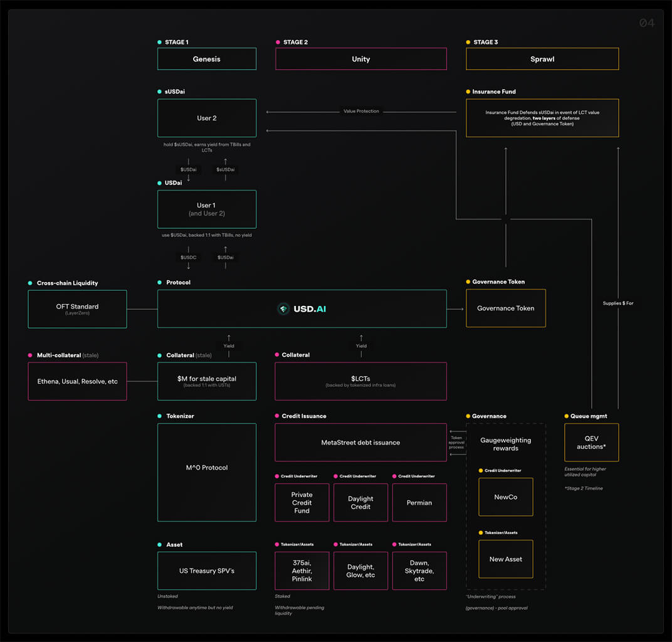Click the Permian box
672x642 pixels.
(419, 502)
